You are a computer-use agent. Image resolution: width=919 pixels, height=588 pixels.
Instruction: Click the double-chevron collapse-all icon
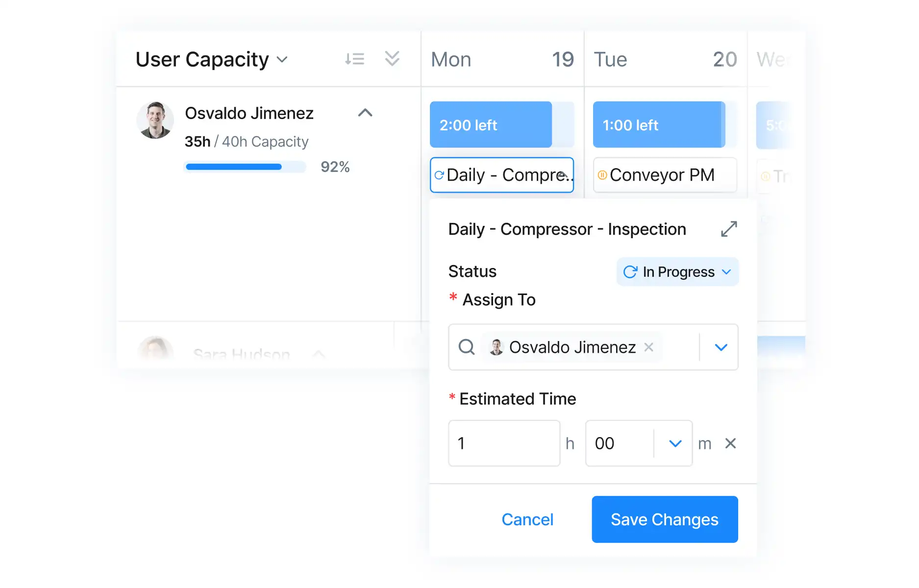click(x=392, y=59)
